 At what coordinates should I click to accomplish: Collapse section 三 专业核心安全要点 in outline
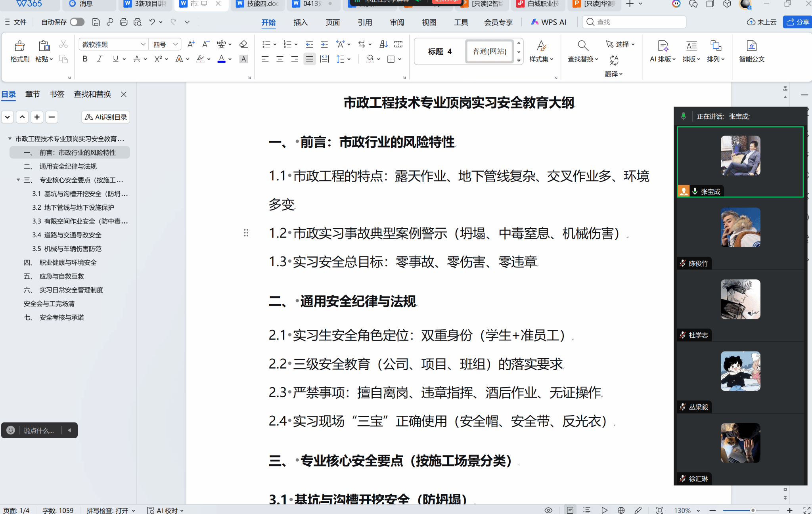(18, 180)
